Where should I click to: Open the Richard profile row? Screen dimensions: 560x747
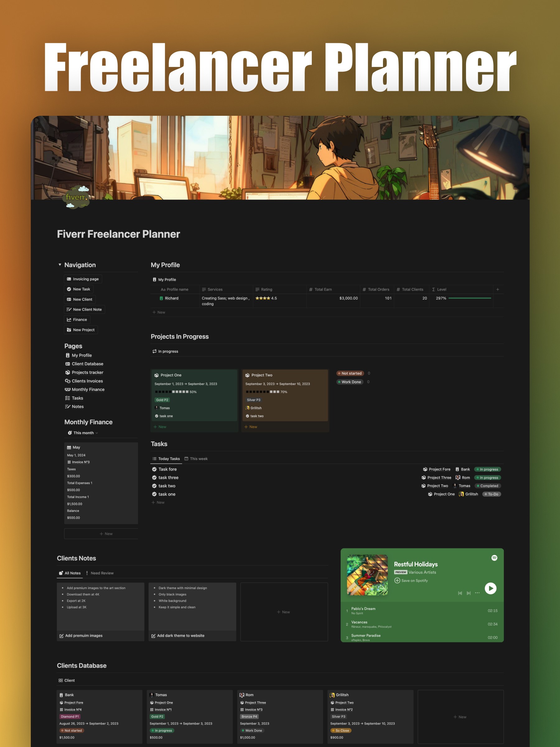pyautogui.click(x=172, y=298)
